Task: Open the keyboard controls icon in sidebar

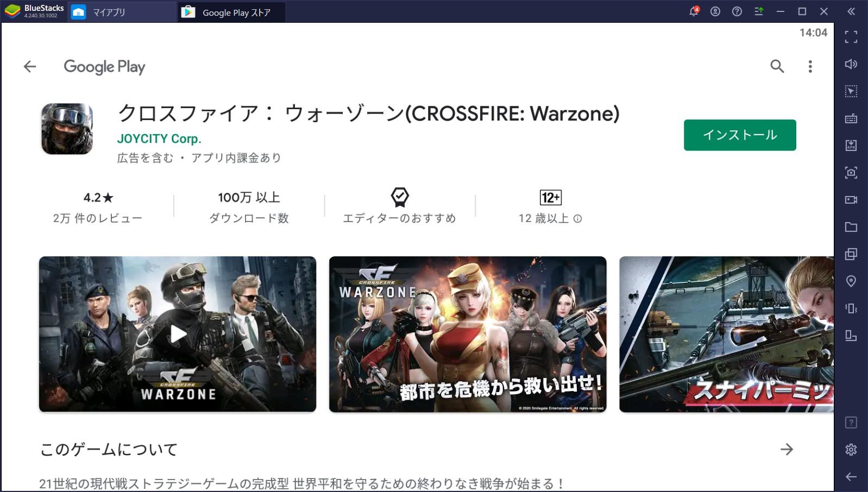Action: [x=851, y=118]
